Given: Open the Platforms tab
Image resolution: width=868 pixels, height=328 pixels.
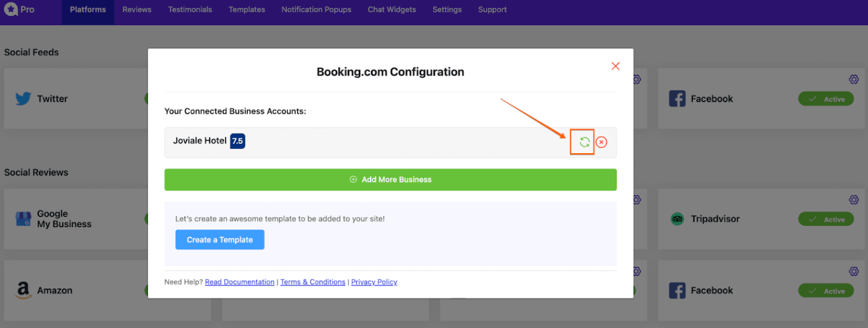Looking at the screenshot, I should point(88,10).
